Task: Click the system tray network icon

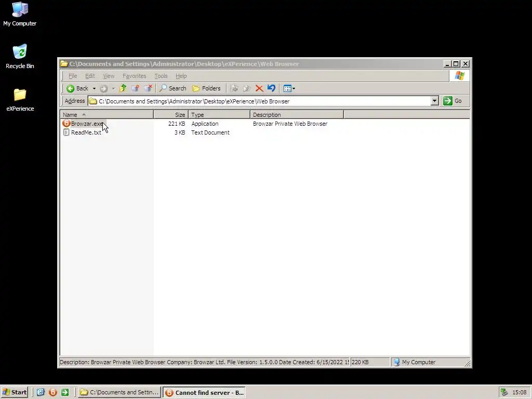Action: click(504, 392)
